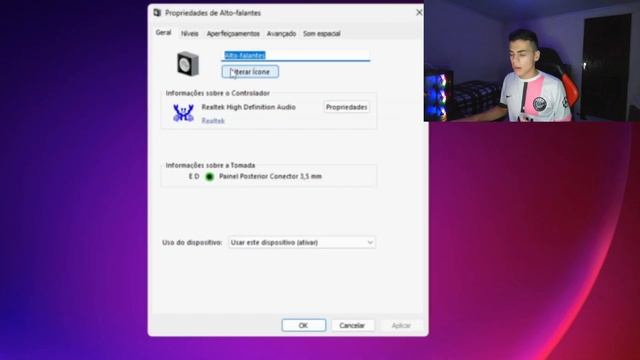Click the Alto-falantes name field
The width and height of the screenshot is (640, 360).
296,56
